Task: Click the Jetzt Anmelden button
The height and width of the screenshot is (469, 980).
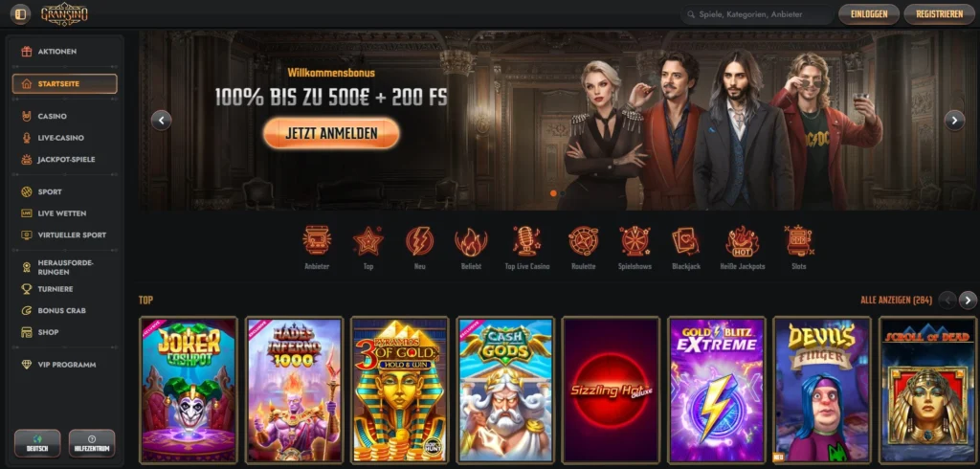Action: click(331, 133)
